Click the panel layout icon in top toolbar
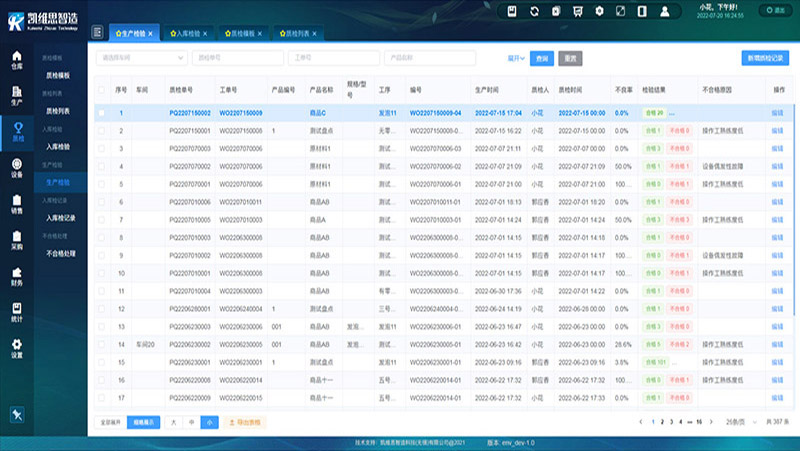800x451 pixels. [642, 11]
